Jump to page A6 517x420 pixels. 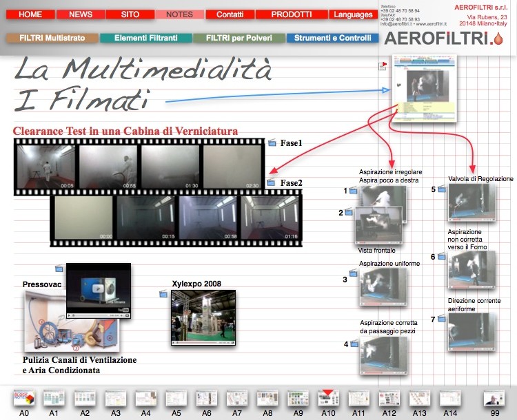tap(206, 398)
